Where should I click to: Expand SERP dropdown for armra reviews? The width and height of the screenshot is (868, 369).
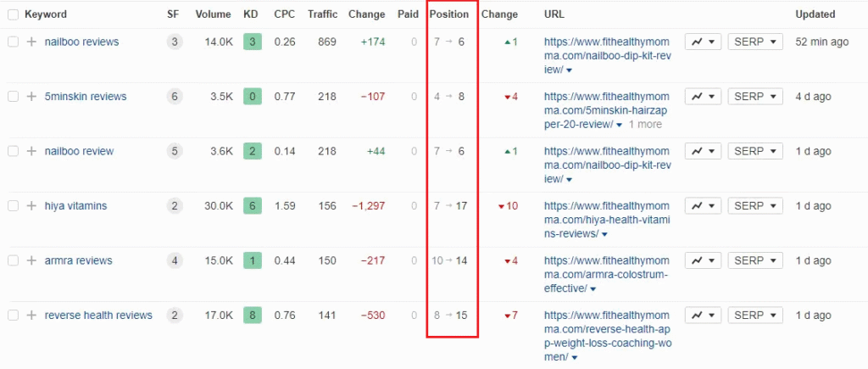coord(754,260)
